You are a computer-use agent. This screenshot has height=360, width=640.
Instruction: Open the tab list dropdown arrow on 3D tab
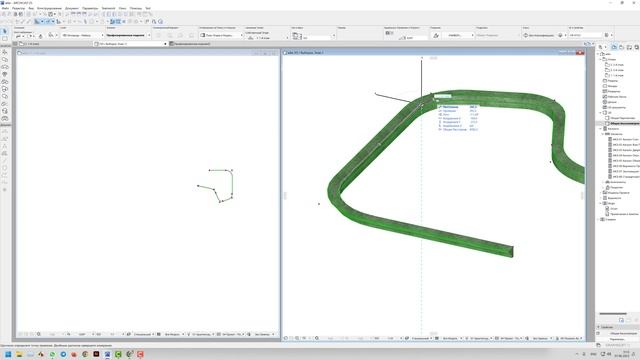[165, 44]
